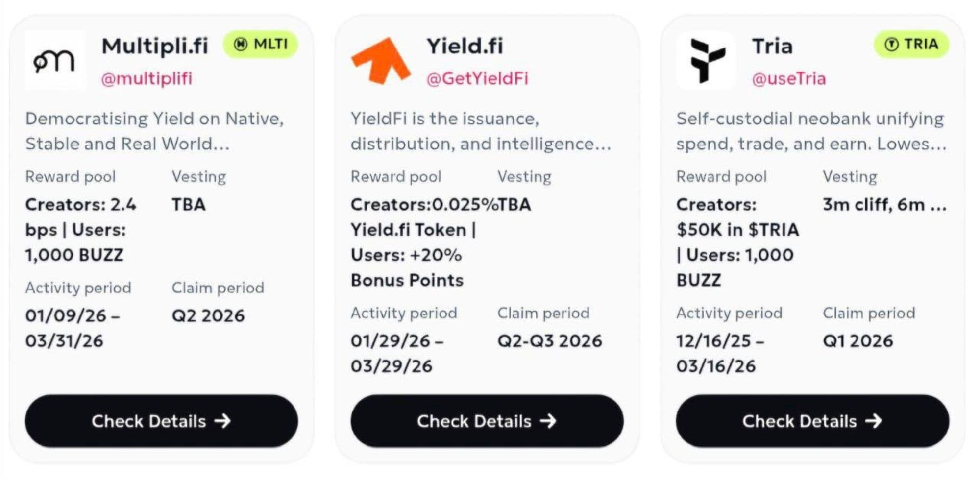Click the Tria logo icon
Screen dimensions: 980x483
click(706, 61)
